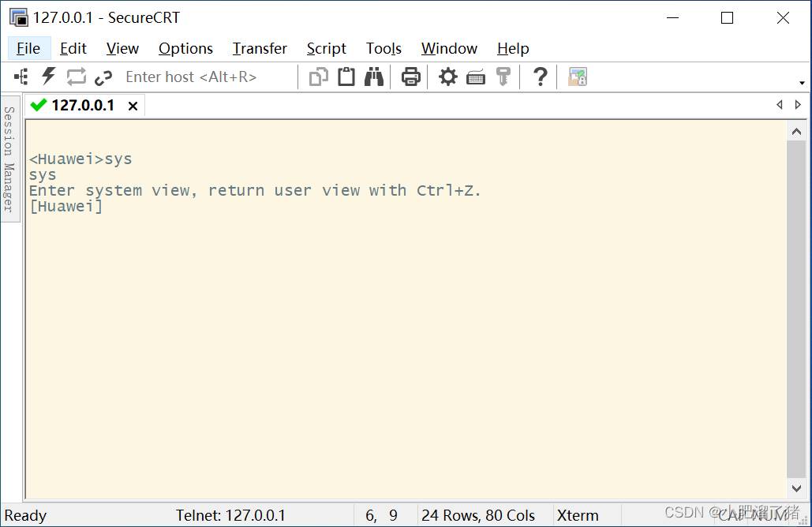The width and height of the screenshot is (812, 527).
Task: Click the Find binoculars icon
Action: pos(374,77)
